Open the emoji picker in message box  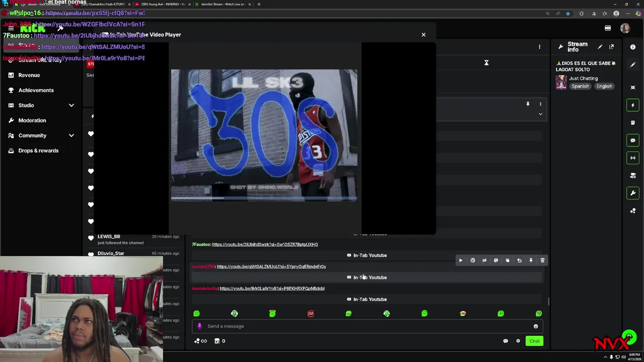click(x=536, y=326)
